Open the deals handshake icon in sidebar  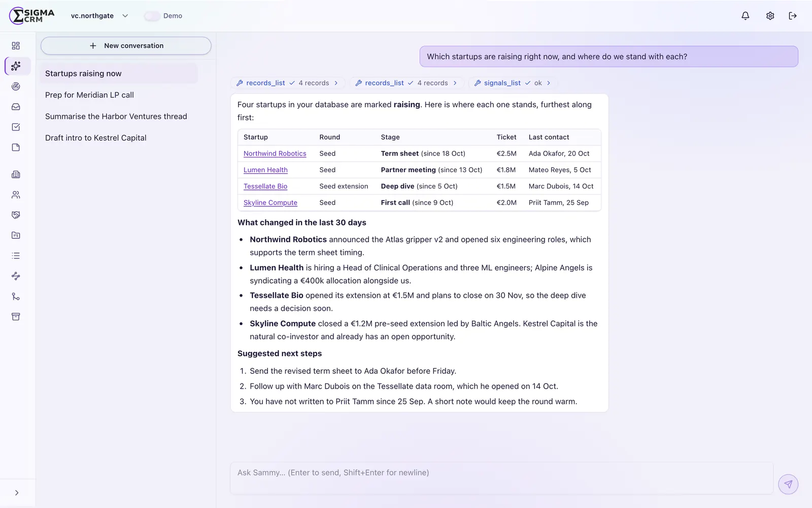click(x=16, y=215)
